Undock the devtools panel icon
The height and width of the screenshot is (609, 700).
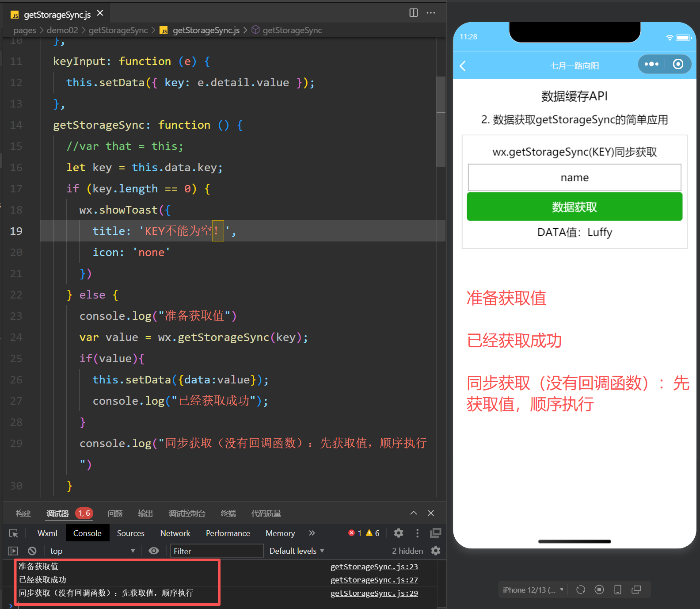[436, 533]
